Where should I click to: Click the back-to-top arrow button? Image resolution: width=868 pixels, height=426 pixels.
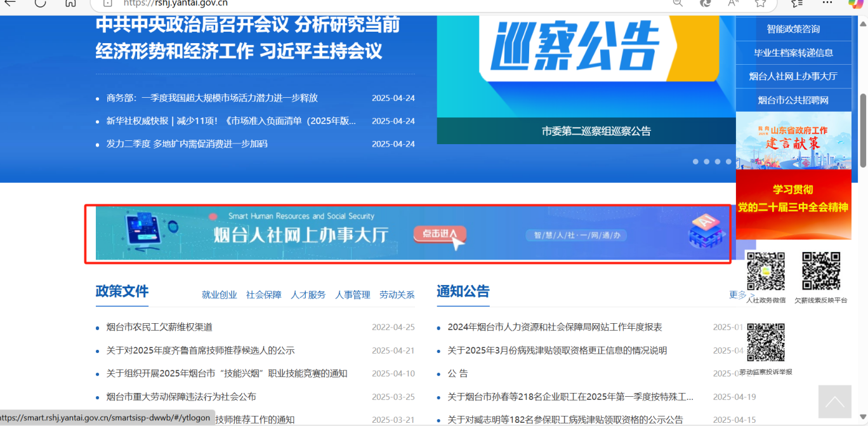[x=834, y=402]
